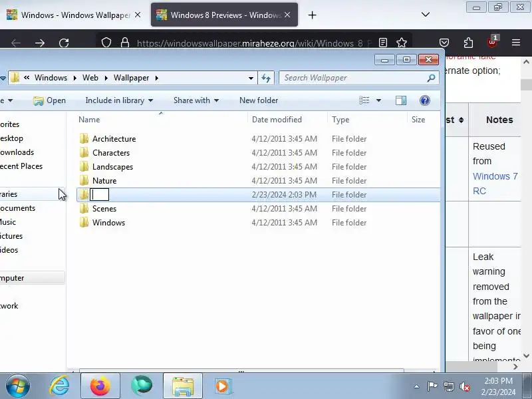
Task: Open address bar previous locations dropdown
Action: (251, 78)
